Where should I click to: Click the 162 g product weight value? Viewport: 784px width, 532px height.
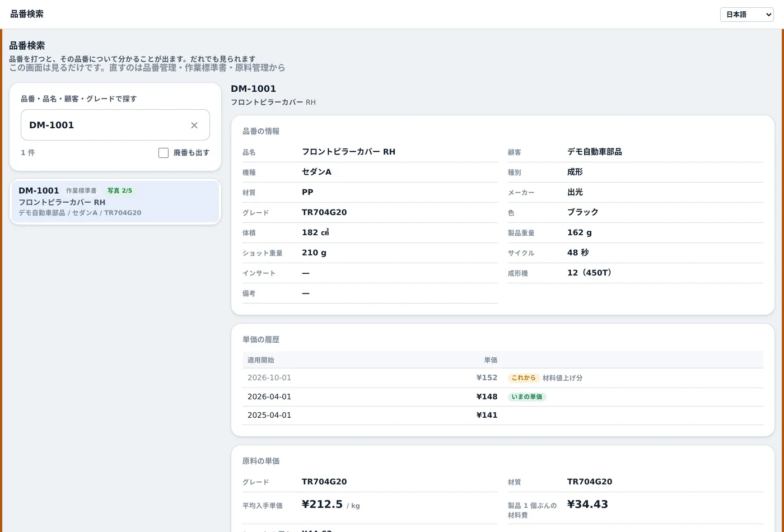click(580, 232)
